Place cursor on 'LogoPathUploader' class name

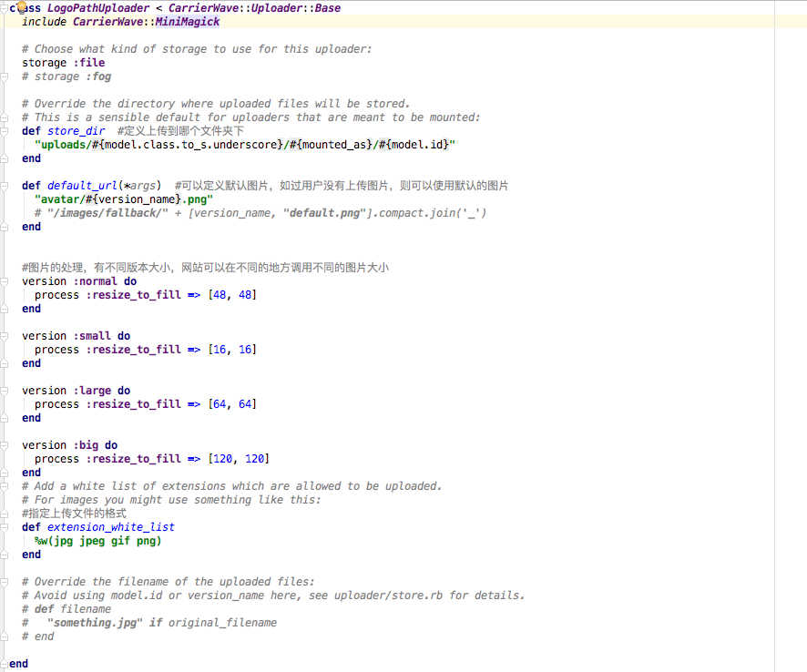click(x=98, y=8)
